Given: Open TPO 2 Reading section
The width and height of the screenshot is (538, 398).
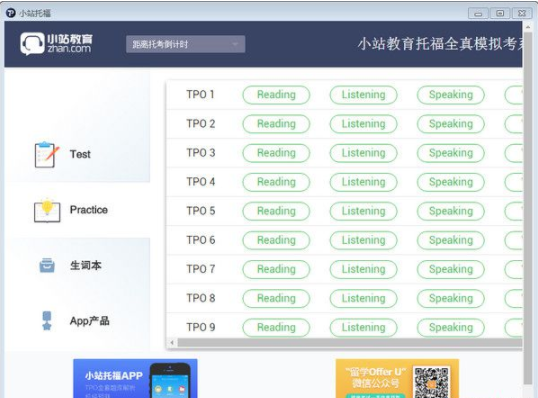Looking at the screenshot, I should pos(276,124).
